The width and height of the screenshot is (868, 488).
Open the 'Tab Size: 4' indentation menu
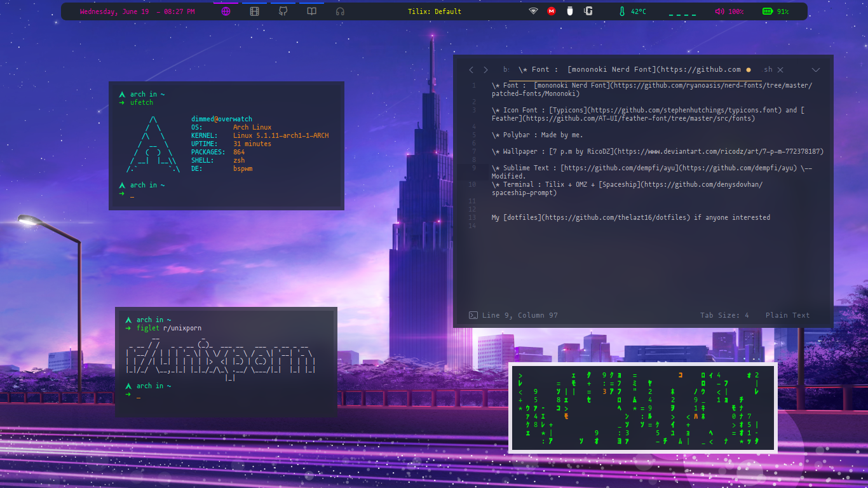point(724,315)
